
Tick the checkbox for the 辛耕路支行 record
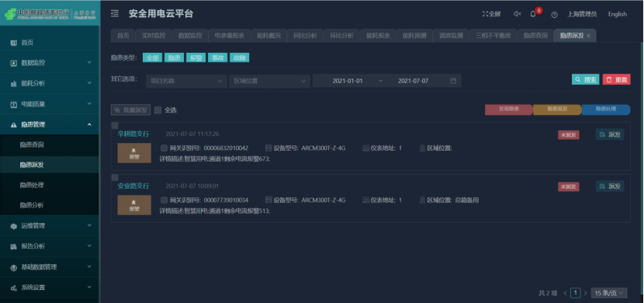[115, 125]
